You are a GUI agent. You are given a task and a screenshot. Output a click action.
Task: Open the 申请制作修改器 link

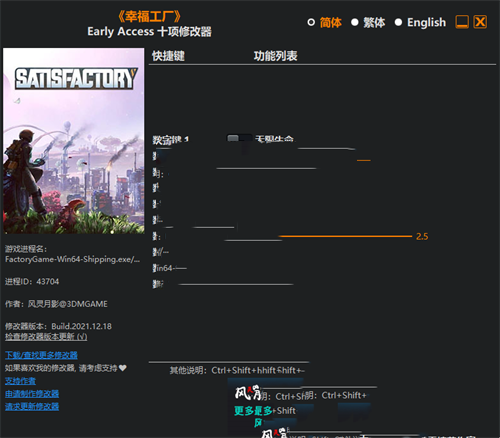[32, 394]
